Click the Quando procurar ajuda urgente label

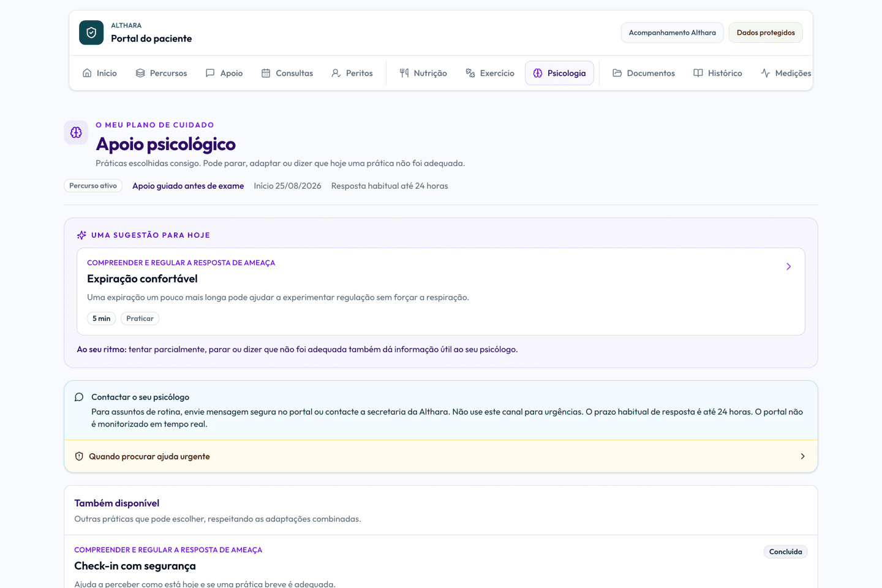(x=149, y=456)
